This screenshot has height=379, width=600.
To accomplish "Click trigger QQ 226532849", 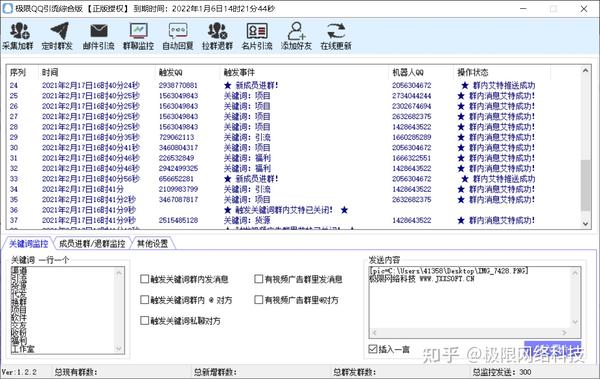I will pyautogui.click(x=176, y=158).
